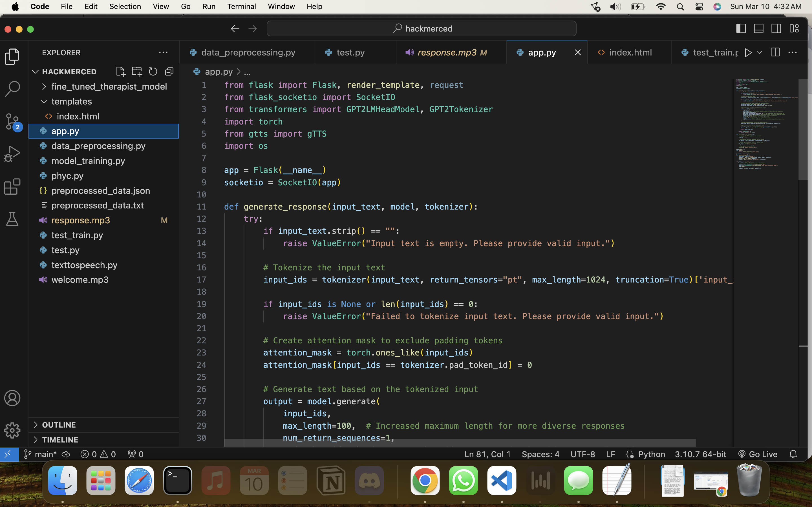812x507 pixels.
Task: Open the Terminal menu in menu bar
Action: point(241,6)
